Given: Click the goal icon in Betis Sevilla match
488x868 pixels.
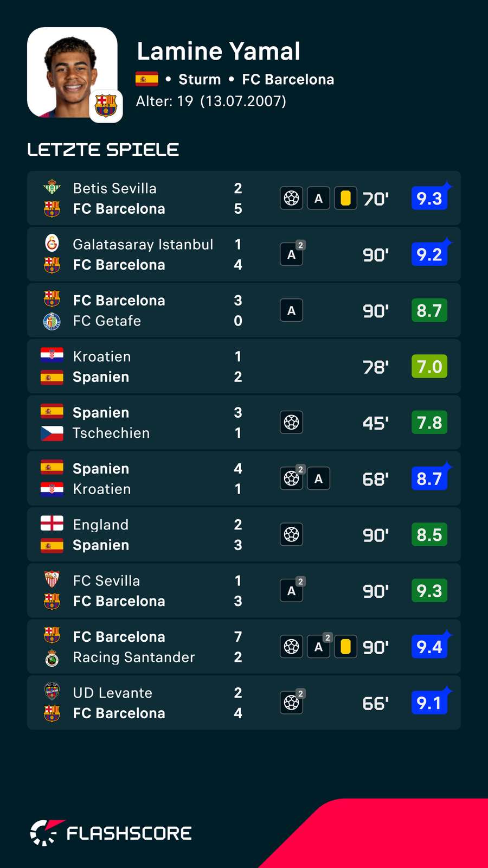Looking at the screenshot, I should (x=291, y=199).
